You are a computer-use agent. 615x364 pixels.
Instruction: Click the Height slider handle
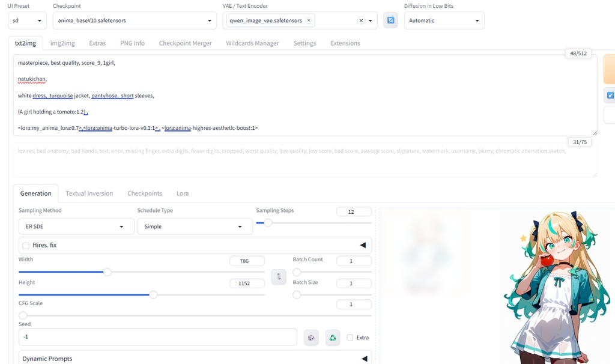tap(153, 294)
